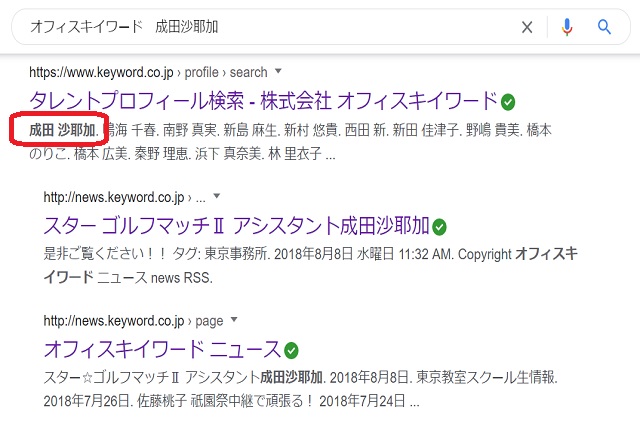Screen dimensions: 640x427
Task: Click the green check badge after オフィスキイワード ニュース title
Action: point(291,351)
